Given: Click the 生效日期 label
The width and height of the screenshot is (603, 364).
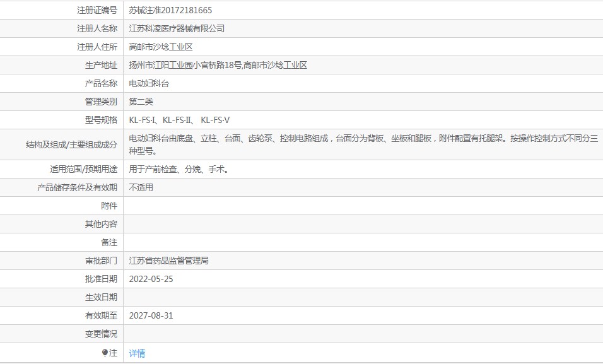Looking at the screenshot, I should tap(101, 297).
